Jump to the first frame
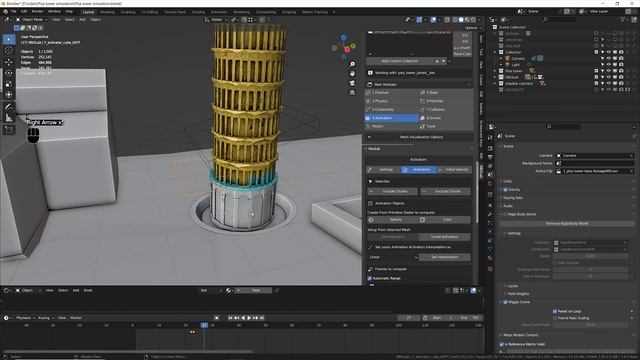This screenshot has height=360, width=640. (230, 318)
